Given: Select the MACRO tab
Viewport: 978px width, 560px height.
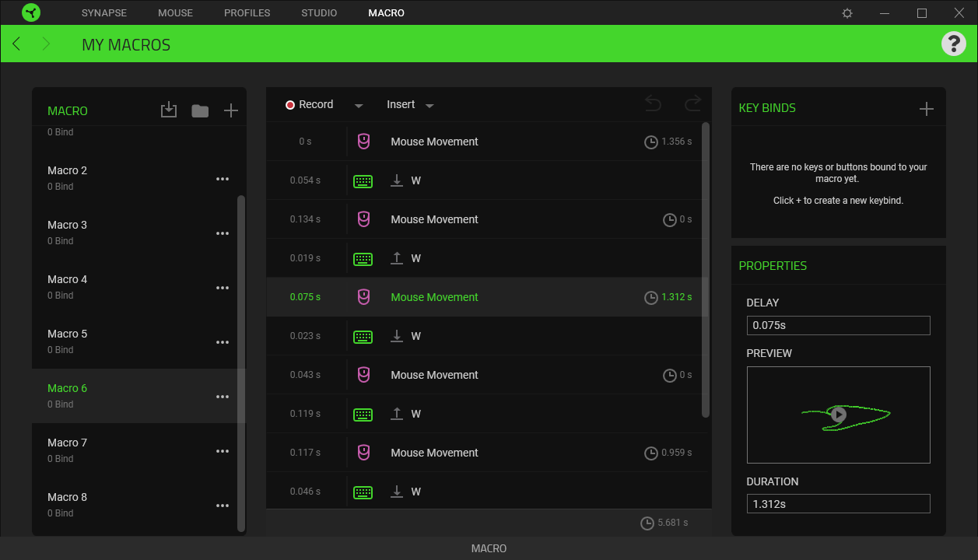Looking at the screenshot, I should pyautogui.click(x=387, y=13).
